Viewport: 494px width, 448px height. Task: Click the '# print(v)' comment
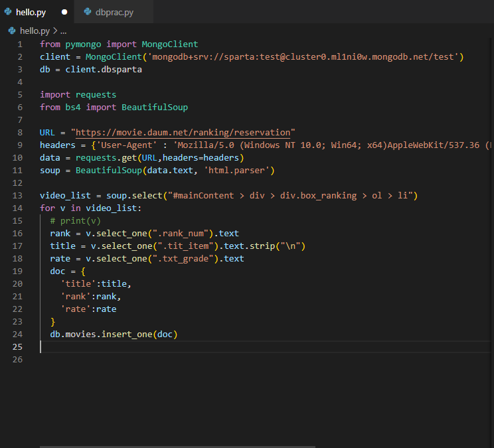click(75, 221)
